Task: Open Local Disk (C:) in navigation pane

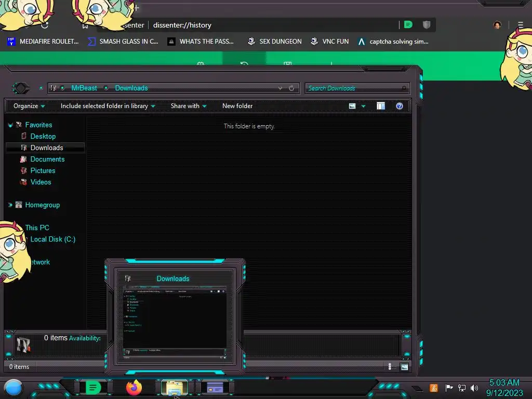Action: 53,239
